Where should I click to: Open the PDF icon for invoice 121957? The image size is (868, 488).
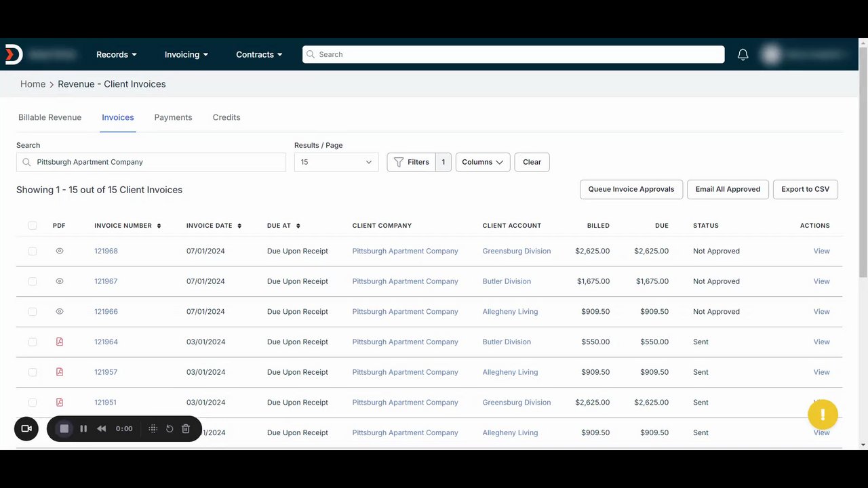point(60,372)
